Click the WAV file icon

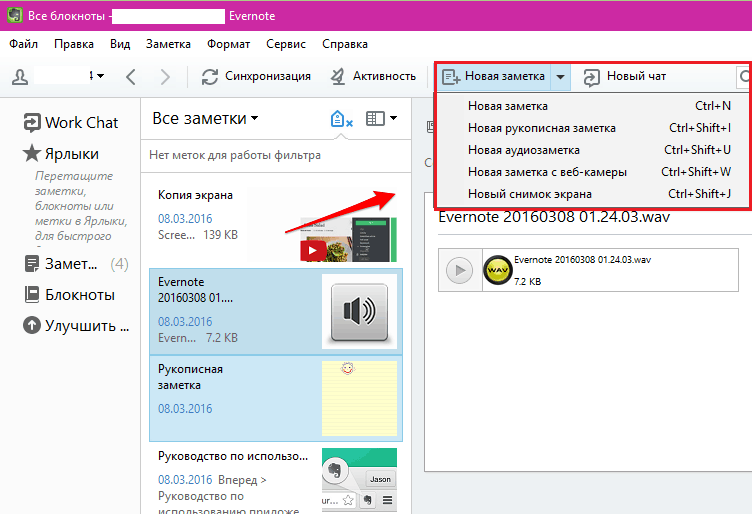[497, 270]
